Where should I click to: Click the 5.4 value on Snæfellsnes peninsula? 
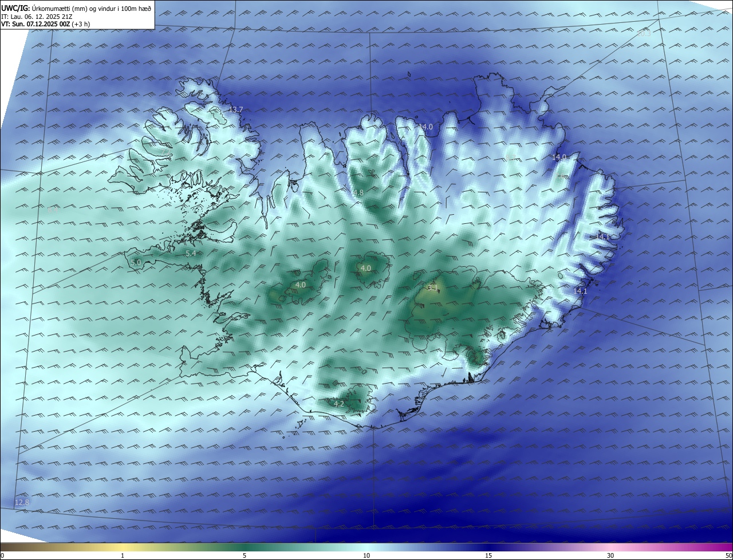tap(191, 253)
